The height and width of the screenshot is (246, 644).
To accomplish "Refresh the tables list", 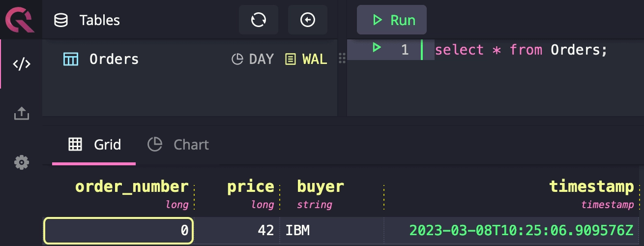I will [258, 20].
